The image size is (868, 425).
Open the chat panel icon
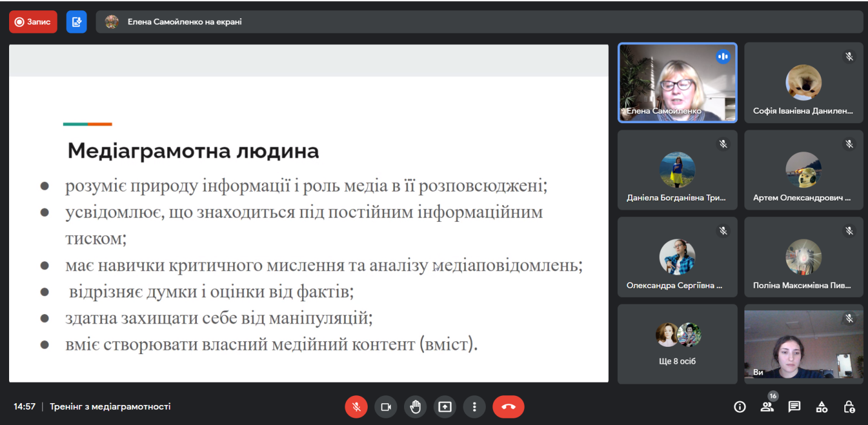coord(794,407)
